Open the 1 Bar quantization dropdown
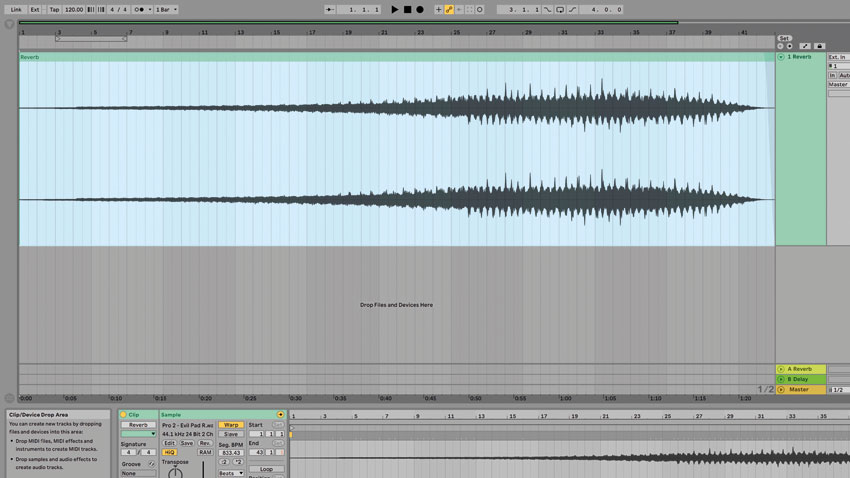The height and width of the screenshot is (478, 850). click(x=166, y=9)
